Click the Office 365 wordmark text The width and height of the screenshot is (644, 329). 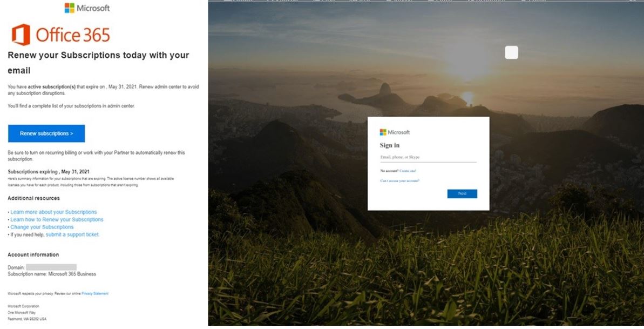point(73,35)
